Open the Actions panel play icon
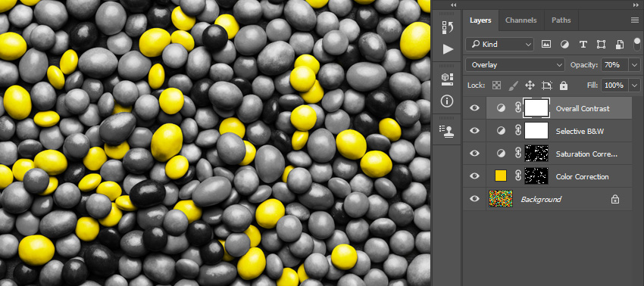Viewport: 644px width, 286px height. point(448,50)
